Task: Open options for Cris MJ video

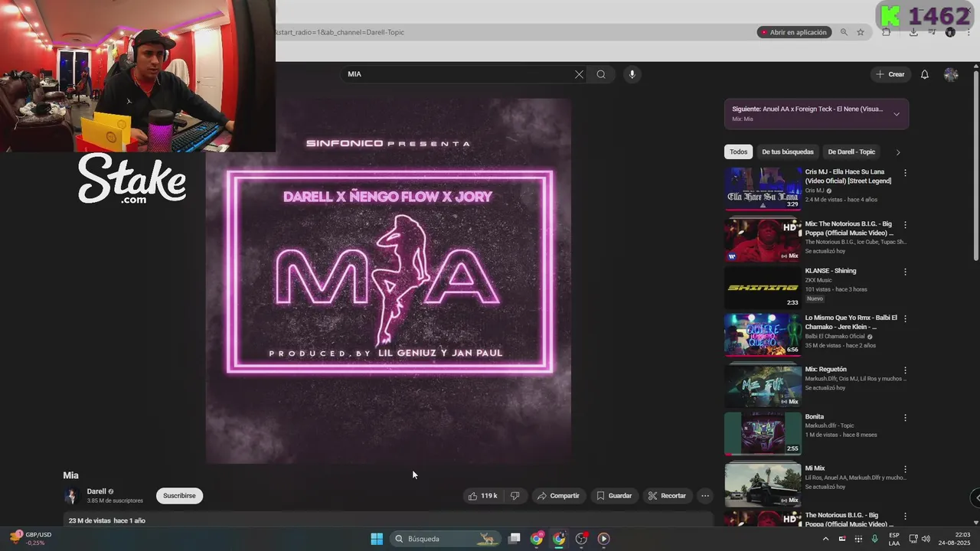Action: point(905,173)
